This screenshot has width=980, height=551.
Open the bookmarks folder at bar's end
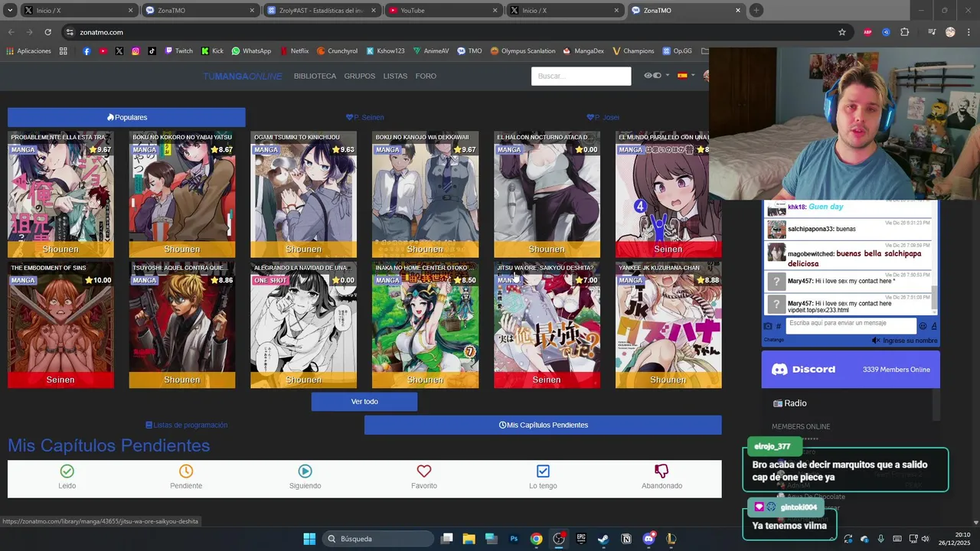pyautogui.click(x=704, y=51)
